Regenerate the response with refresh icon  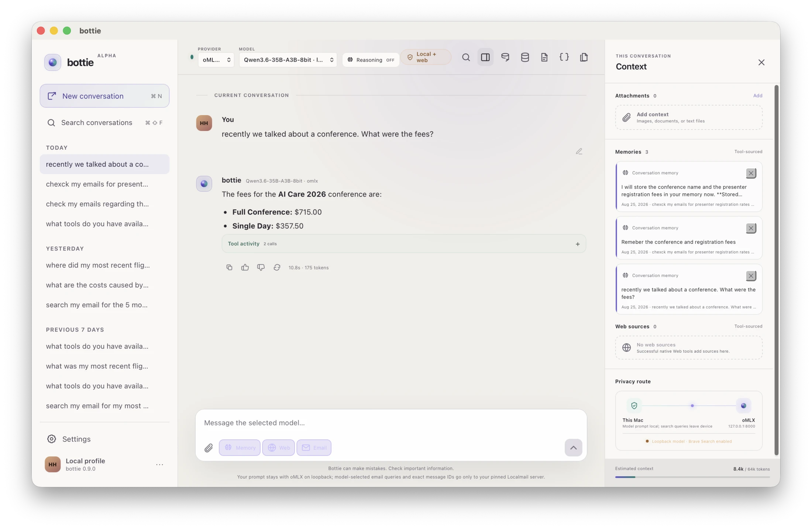277,267
